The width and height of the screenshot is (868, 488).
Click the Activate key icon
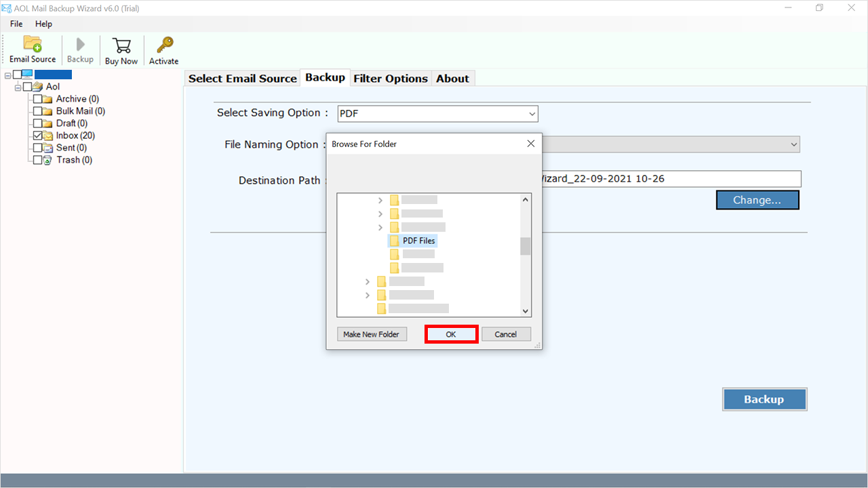click(x=164, y=45)
